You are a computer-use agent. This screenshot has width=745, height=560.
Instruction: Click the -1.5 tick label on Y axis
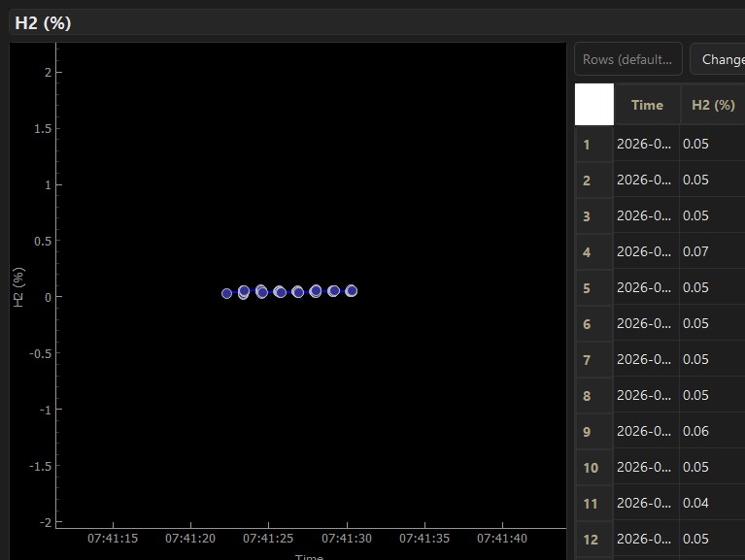point(41,466)
